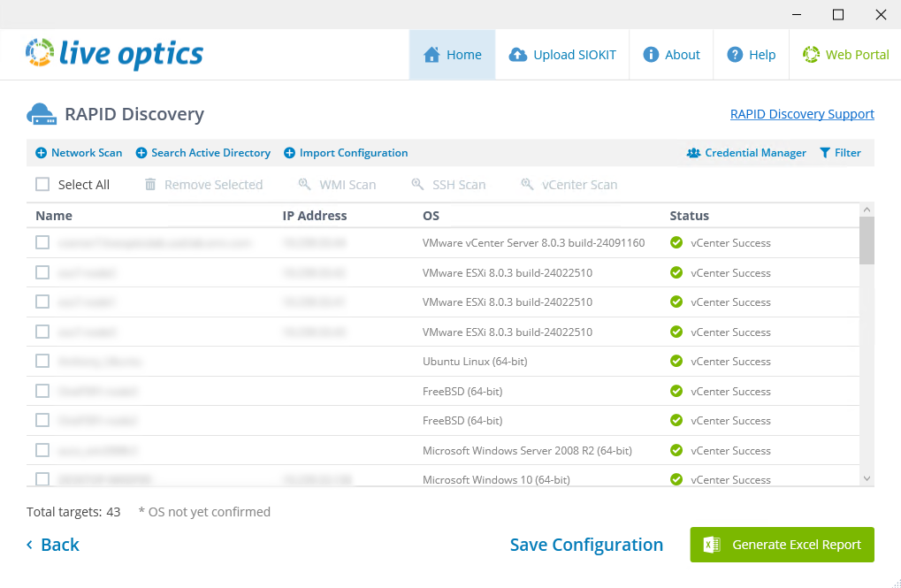Open RAPID Discovery Support link
Image resolution: width=901 pixels, height=588 pixels.
click(801, 113)
